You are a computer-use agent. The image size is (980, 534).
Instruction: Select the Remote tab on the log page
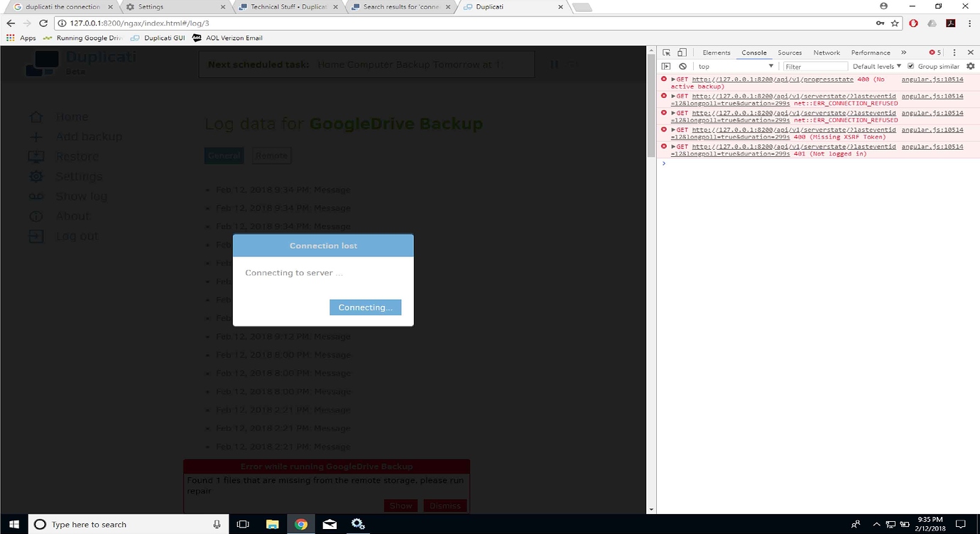(x=271, y=155)
